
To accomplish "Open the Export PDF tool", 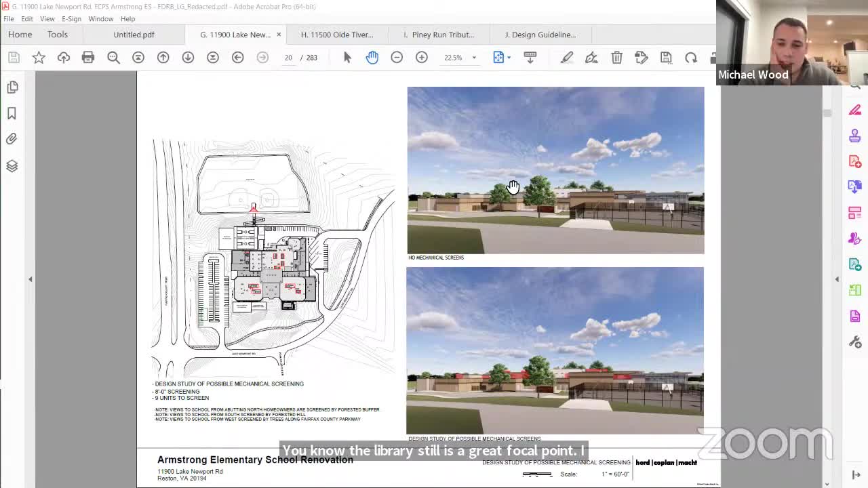I will [854, 187].
